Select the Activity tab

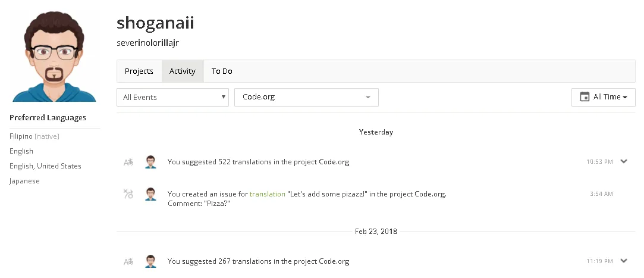(x=183, y=71)
